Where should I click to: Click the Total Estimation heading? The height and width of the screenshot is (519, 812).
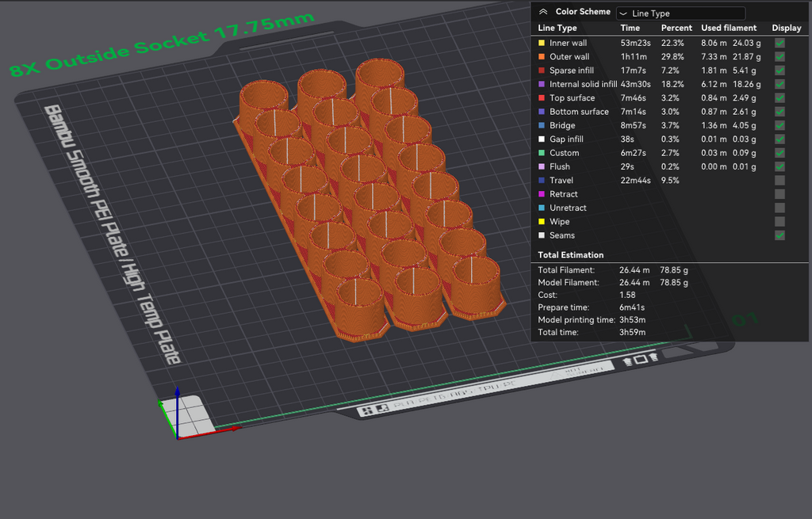point(571,254)
